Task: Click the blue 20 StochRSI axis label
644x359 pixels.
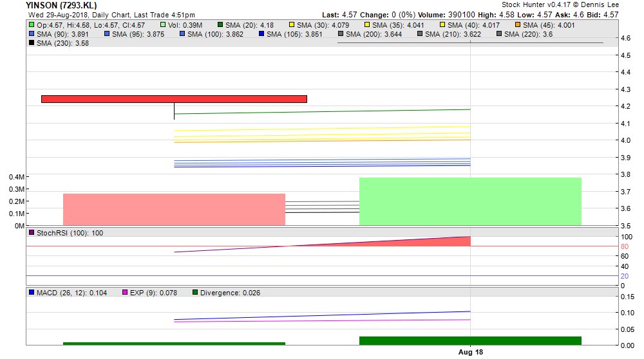Action: (x=625, y=276)
